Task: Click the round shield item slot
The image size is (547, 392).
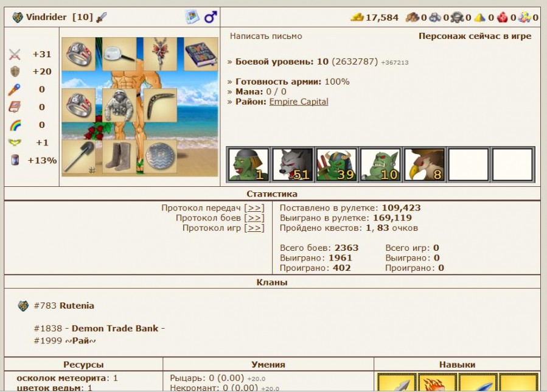Action: [x=160, y=156]
